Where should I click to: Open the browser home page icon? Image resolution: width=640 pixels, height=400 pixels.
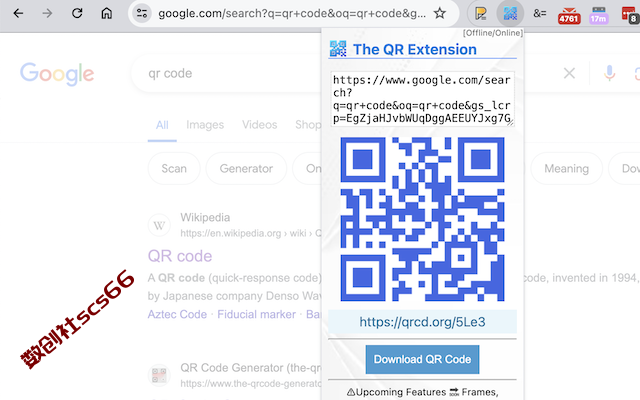tap(107, 13)
